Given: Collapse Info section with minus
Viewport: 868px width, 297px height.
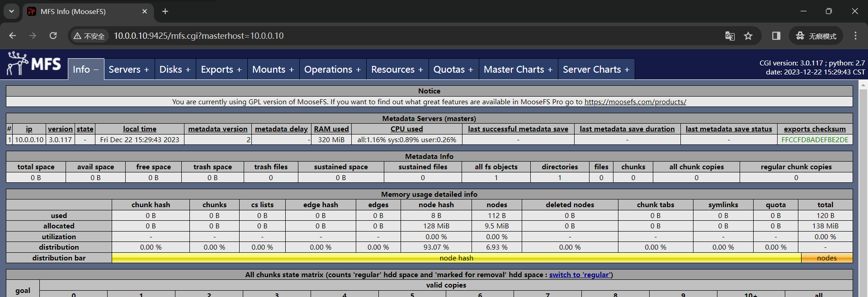Looking at the screenshot, I should tap(96, 70).
